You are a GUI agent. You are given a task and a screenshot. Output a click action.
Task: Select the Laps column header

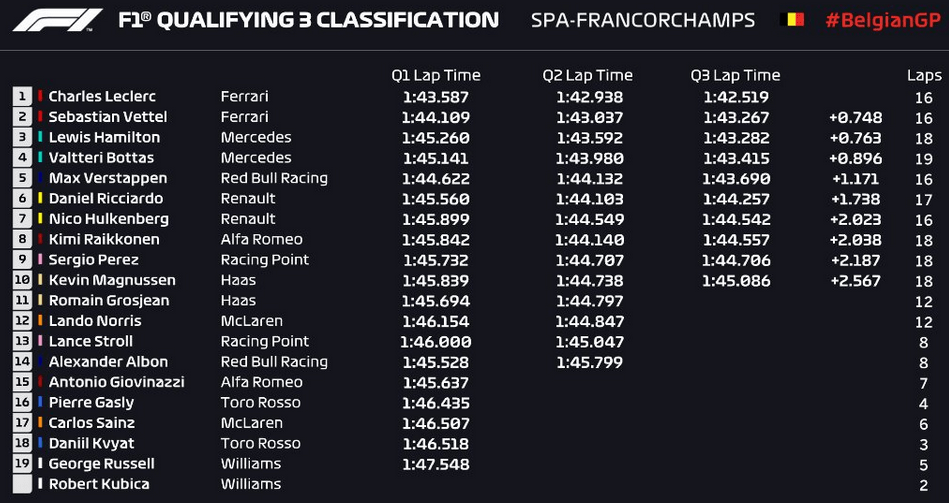tap(924, 76)
